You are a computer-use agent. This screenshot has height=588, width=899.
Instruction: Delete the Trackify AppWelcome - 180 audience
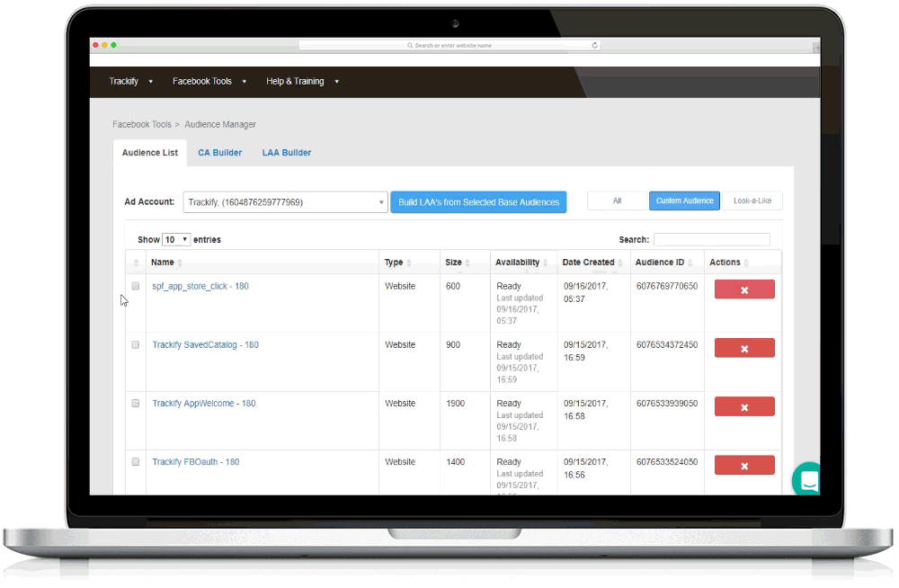tap(744, 406)
